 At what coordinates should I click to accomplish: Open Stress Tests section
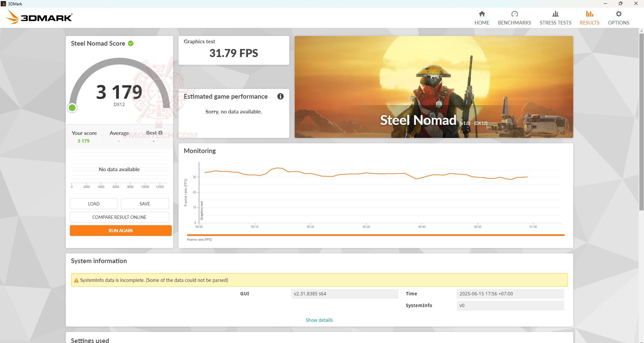555,18
